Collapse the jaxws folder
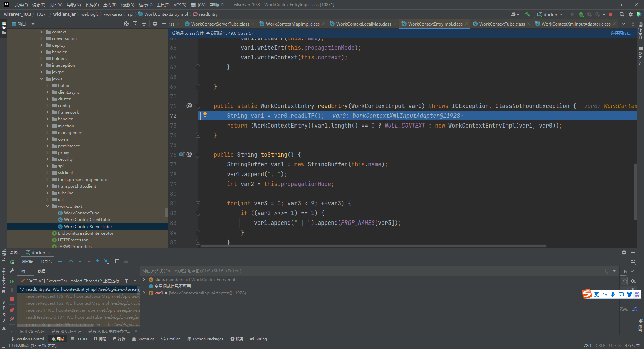644x349 pixels. pos(41,79)
